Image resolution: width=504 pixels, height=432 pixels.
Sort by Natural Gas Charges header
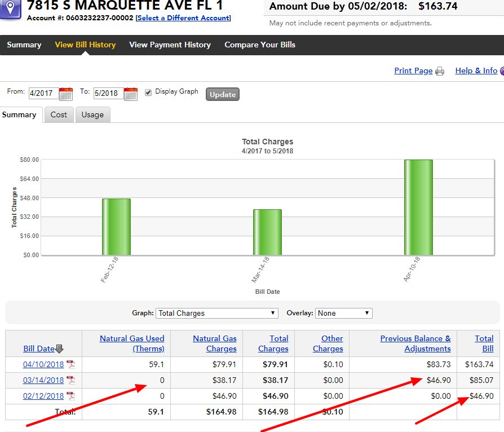click(215, 343)
